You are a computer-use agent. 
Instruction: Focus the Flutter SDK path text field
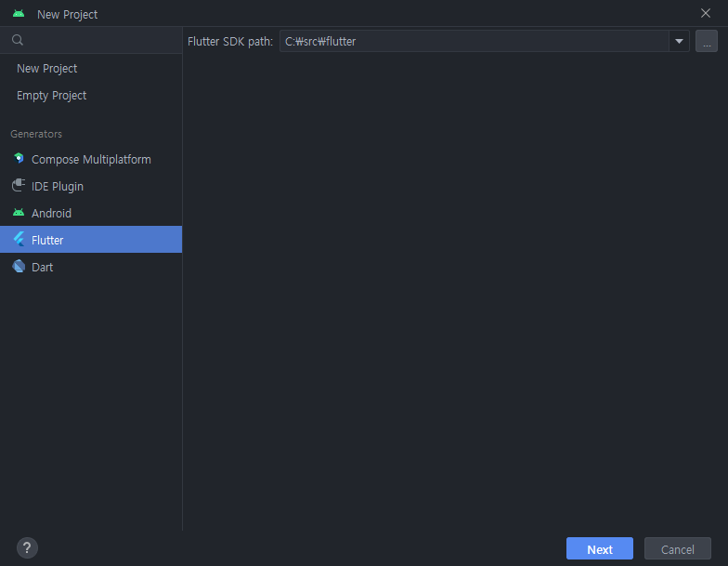coord(474,41)
